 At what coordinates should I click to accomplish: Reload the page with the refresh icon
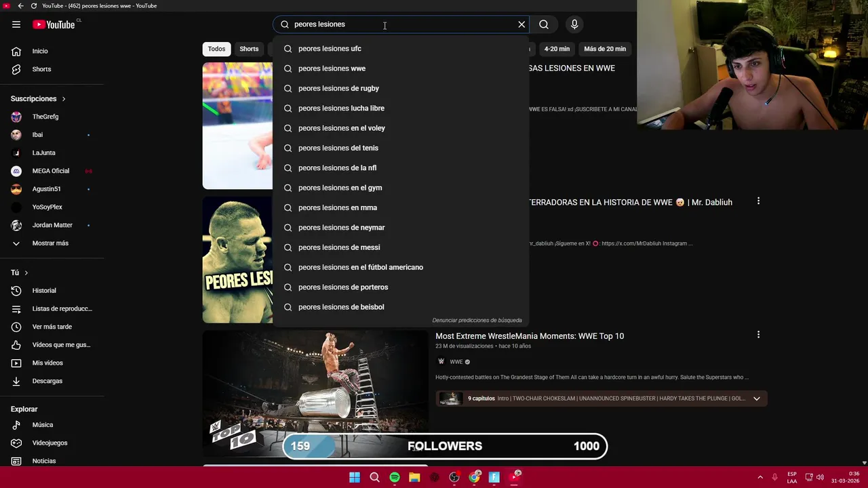[x=34, y=5]
